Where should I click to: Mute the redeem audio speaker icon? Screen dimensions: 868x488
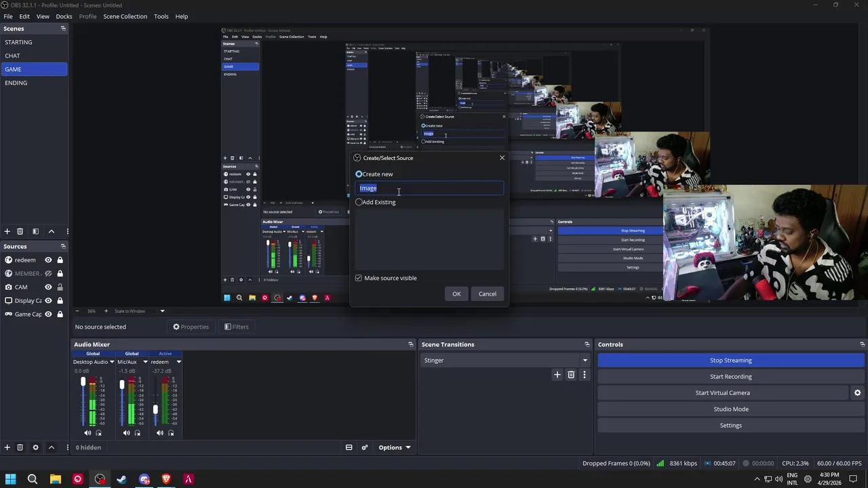(160, 432)
